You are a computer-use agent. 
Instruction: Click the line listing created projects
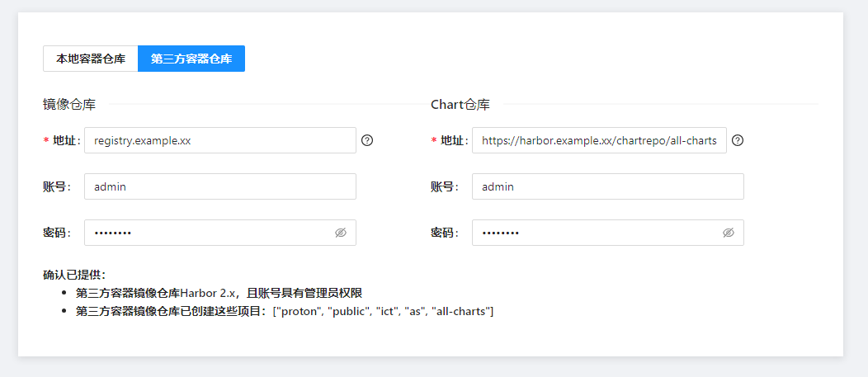pyautogui.click(x=285, y=311)
